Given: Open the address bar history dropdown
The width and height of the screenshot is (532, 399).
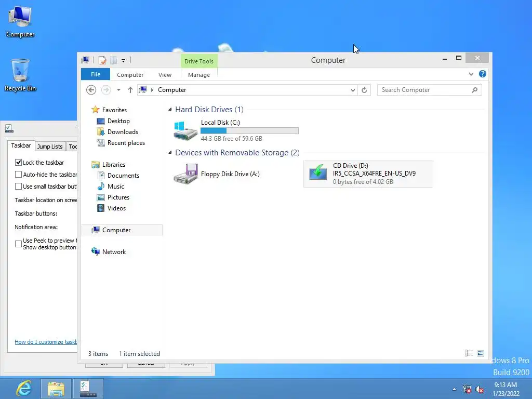Looking at the screenshot, I should click(x=353, y=90).
